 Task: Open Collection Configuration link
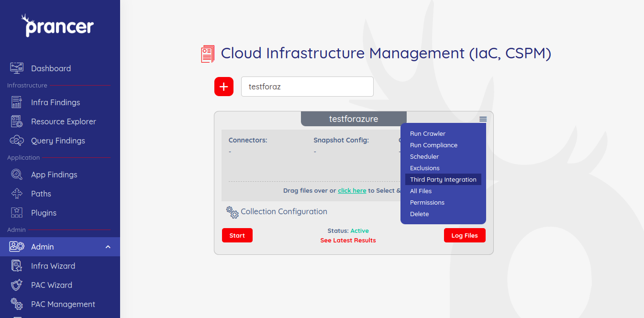284,211
